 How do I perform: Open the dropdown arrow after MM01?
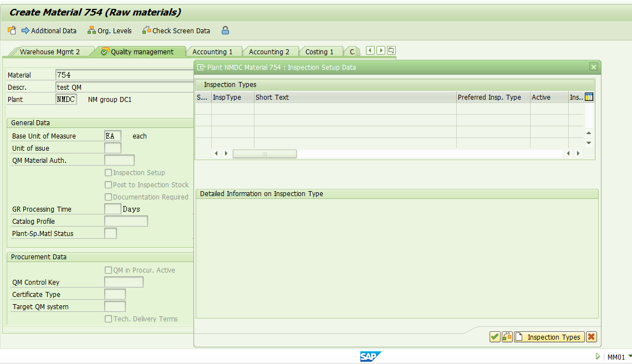click(x=630, y=356)
